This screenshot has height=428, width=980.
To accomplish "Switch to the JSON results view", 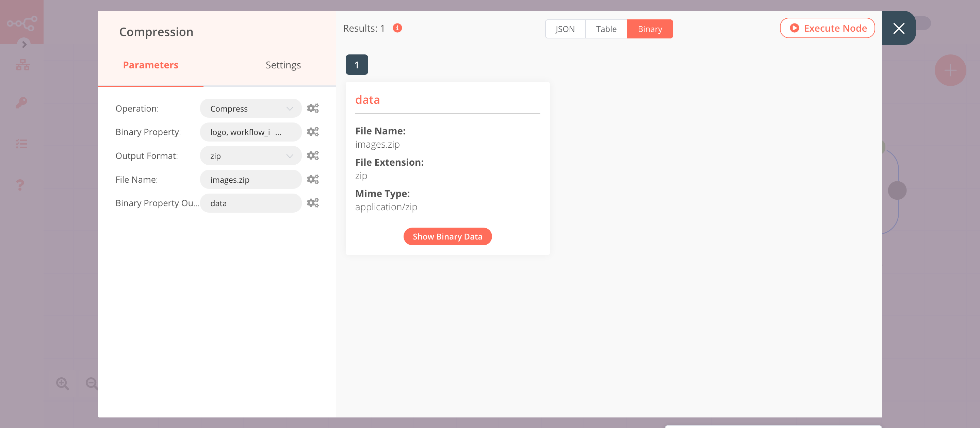I will (565, 29).
